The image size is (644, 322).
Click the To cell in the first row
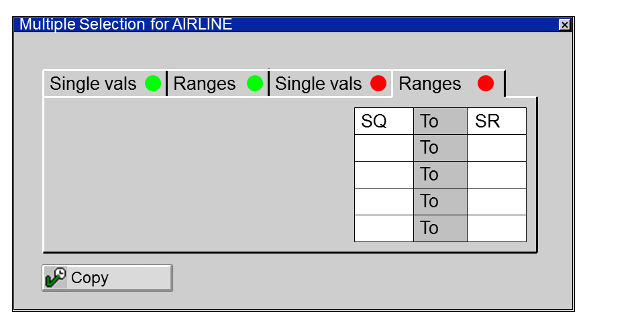[440, 121]
